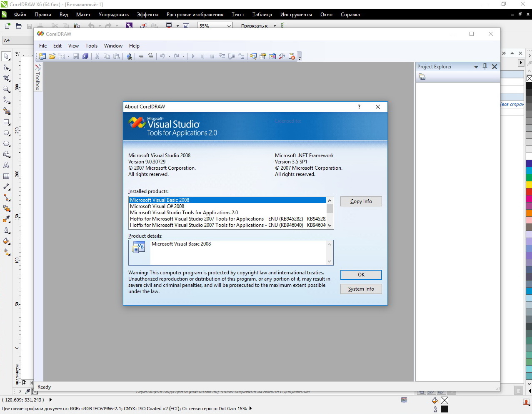
Task: Click the Copy Info button
Action: click(x=361, y=201)
